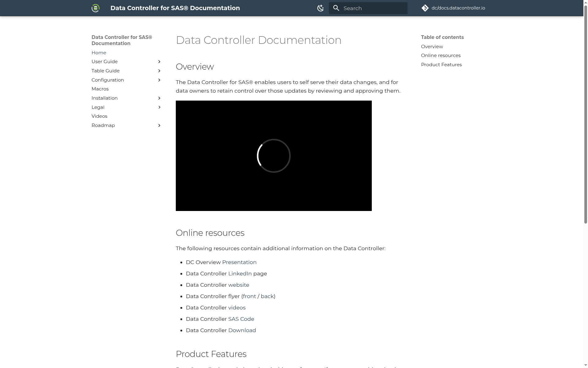The image size is (588, 368).
Task: Click the page vertical scrollbar
Action: 586,120
